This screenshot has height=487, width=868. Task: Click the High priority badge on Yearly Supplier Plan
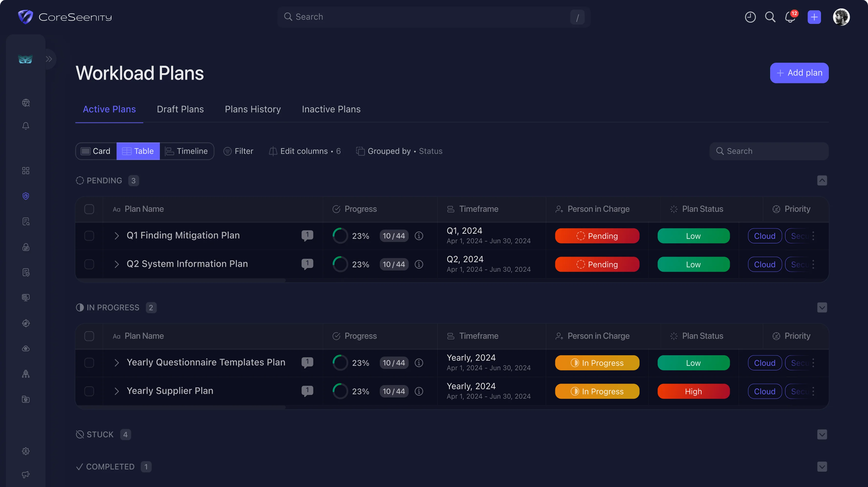point(693,391)
